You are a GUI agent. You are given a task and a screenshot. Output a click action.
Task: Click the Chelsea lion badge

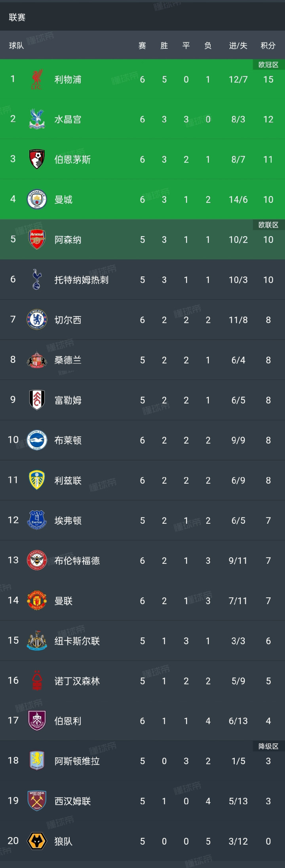37,320
